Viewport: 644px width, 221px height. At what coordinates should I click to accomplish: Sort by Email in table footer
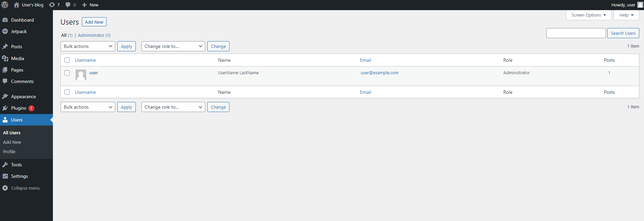click(x=366, y=92)
